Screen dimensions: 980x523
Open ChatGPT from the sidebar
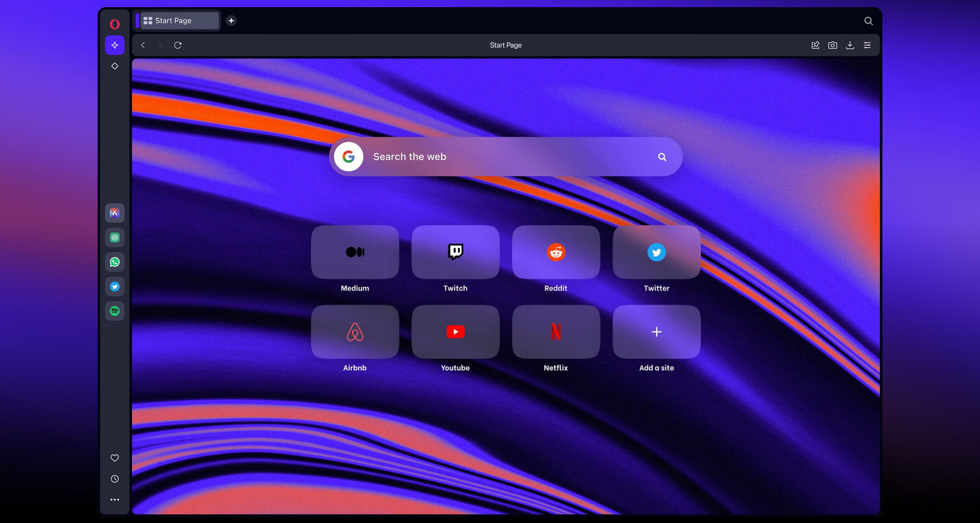[114, 237]
